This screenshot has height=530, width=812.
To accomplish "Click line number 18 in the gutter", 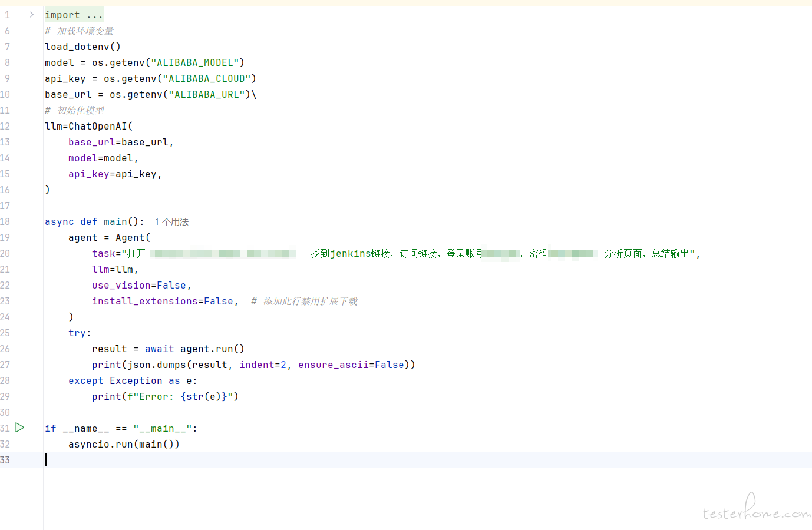I will [x=5, y=222].
